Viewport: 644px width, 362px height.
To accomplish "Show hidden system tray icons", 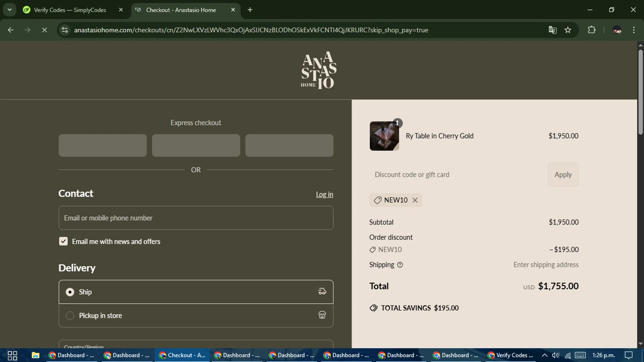I will (544, 356).
